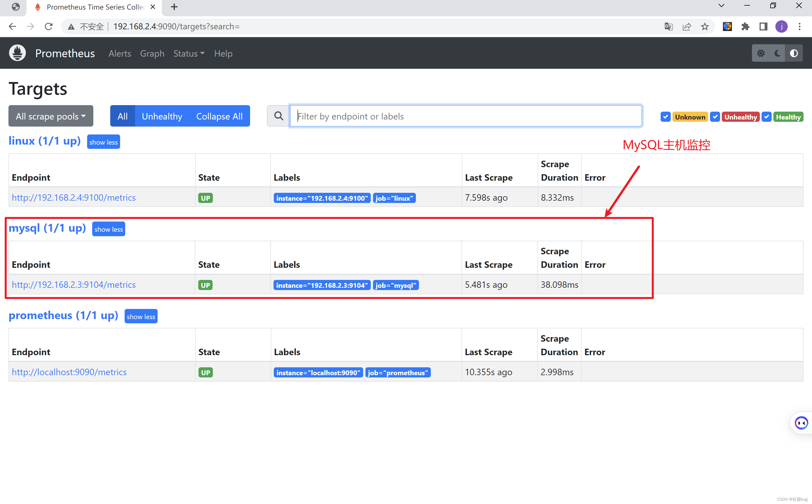Open linux (1/1 up) heading link
812x504 pixels.
click(45, 141)
